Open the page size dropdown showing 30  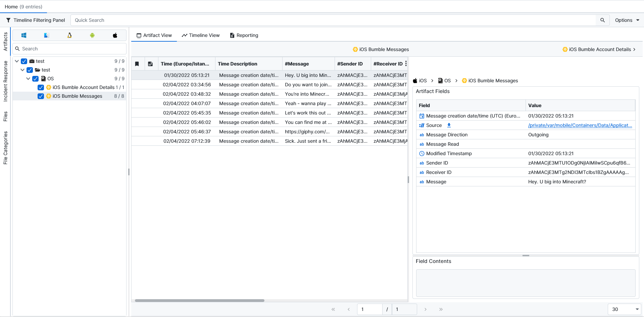[625, 309]
